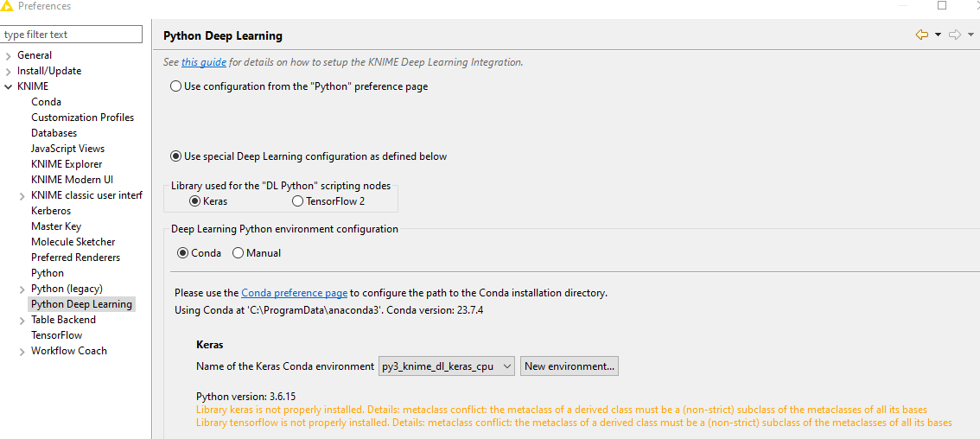Click the yellow back navigation arrow
The height and width of the screenshot is (439, 980).
tap(921, 35)
